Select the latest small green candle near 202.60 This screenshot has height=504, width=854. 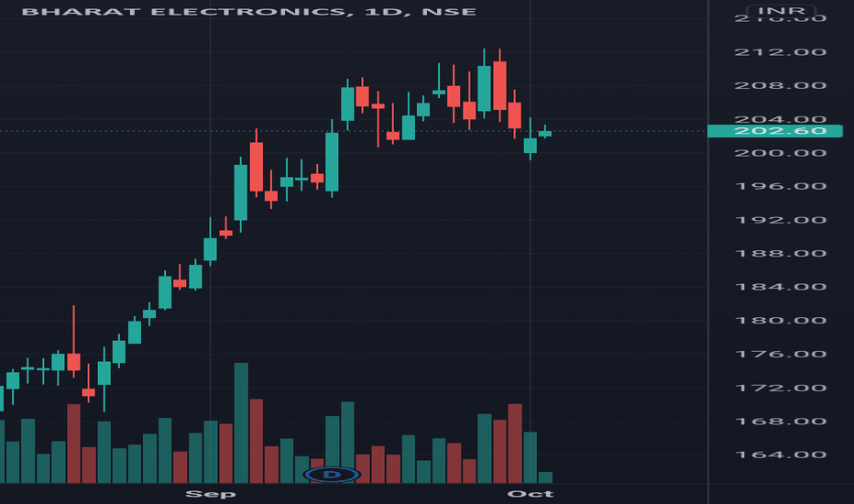[x=545, y=133]
